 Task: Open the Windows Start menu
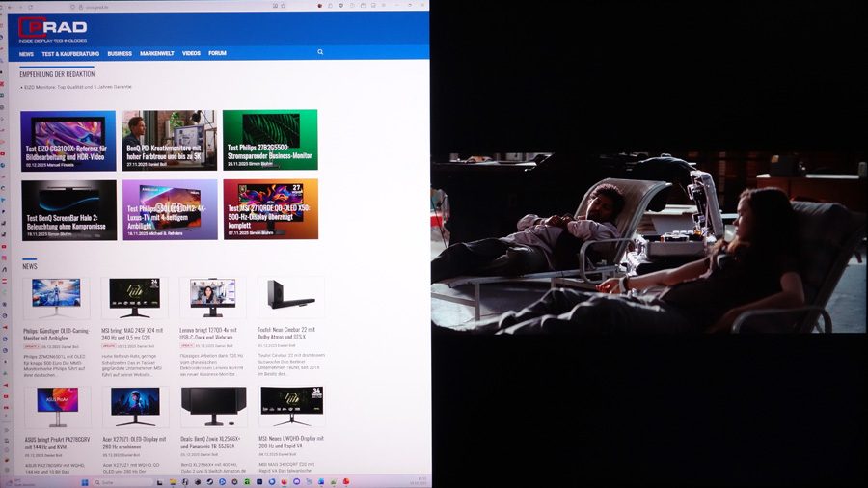pyautogui.click(x=83, y=480)
